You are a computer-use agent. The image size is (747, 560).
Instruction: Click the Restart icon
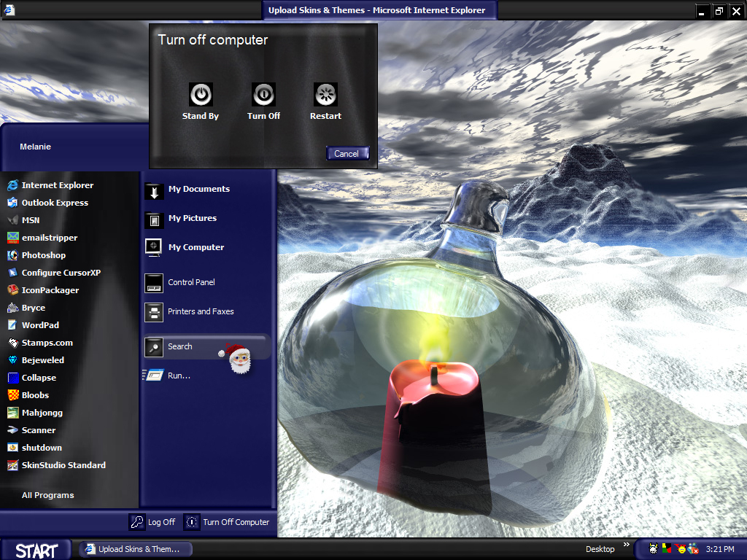pos(326,94)
